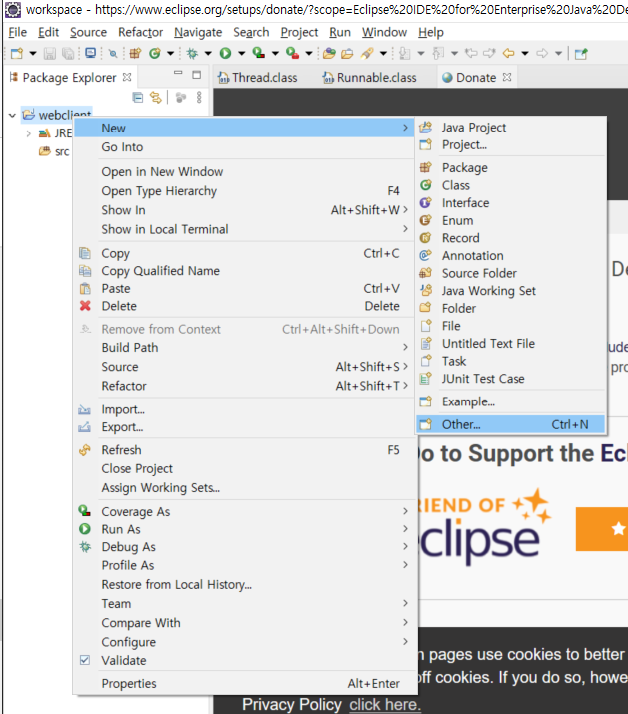Click the Save All toolbar icon
The width and height of the screenshot is (628, 714).
68,54
